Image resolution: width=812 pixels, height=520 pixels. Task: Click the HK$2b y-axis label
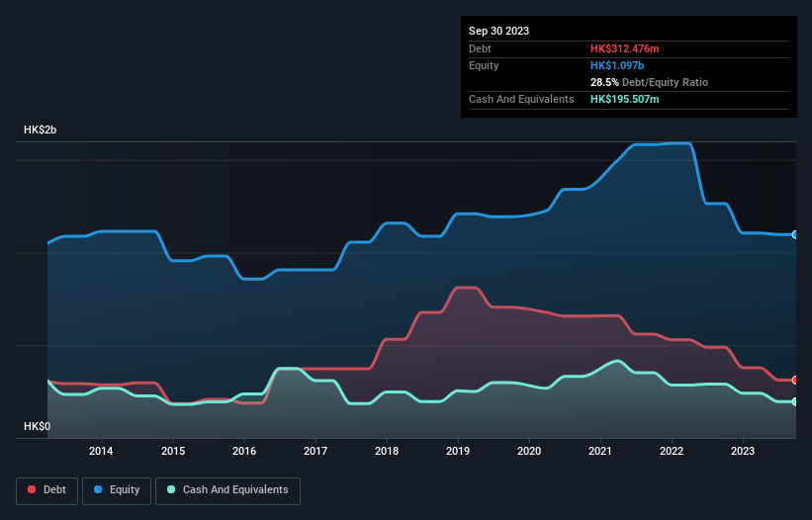[40, 130]
